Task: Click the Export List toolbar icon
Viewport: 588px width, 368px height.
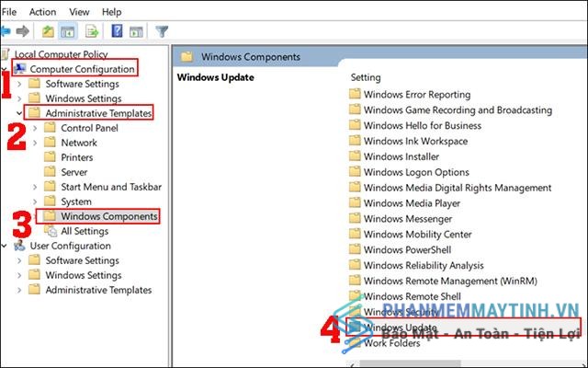Action: pyautogui.click(x=92, y=31)
